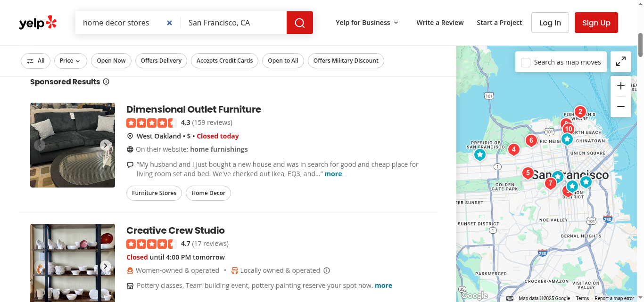The width and height of the screenshot is (644, 302).
Task: Click Report a map error
Action: pos(614,298)
